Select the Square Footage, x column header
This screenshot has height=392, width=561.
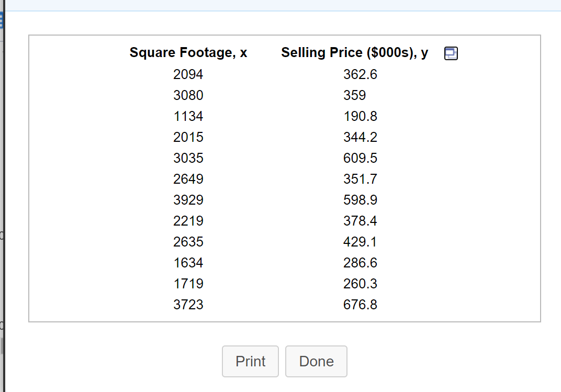[188, 53]
